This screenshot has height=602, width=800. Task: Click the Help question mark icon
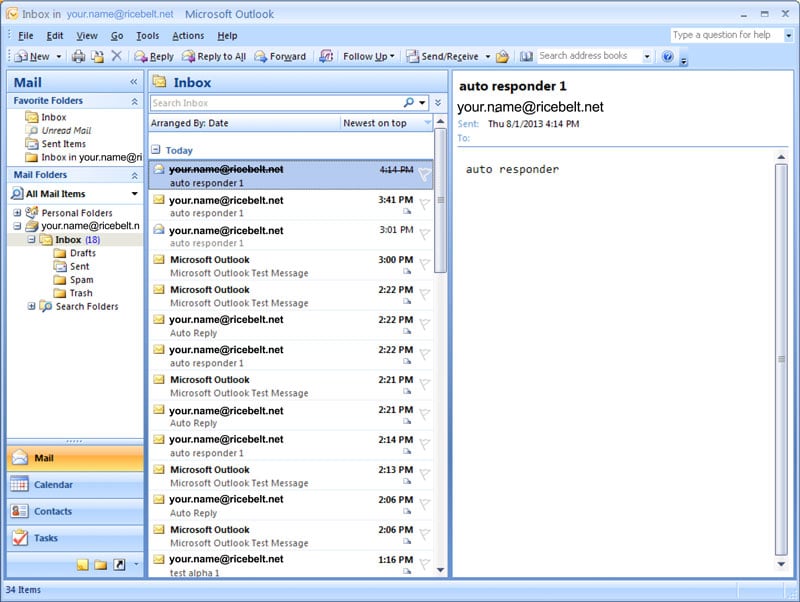(668, 57)
